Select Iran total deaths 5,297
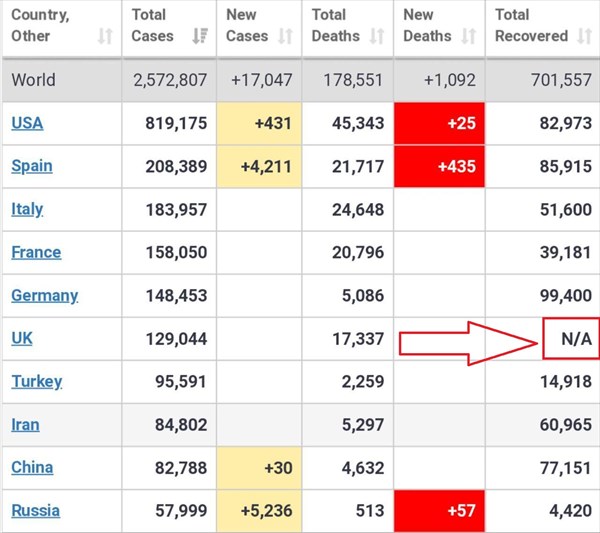 (363, 425)
